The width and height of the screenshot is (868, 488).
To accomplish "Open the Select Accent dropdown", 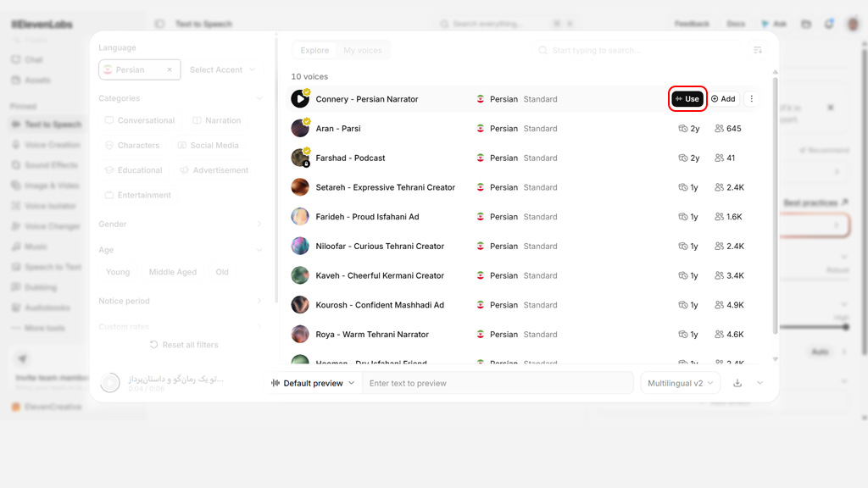I will 223,69.
